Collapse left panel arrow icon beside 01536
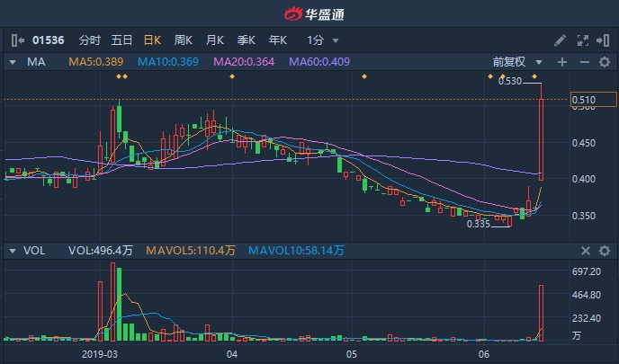 [x=18, y=40]
